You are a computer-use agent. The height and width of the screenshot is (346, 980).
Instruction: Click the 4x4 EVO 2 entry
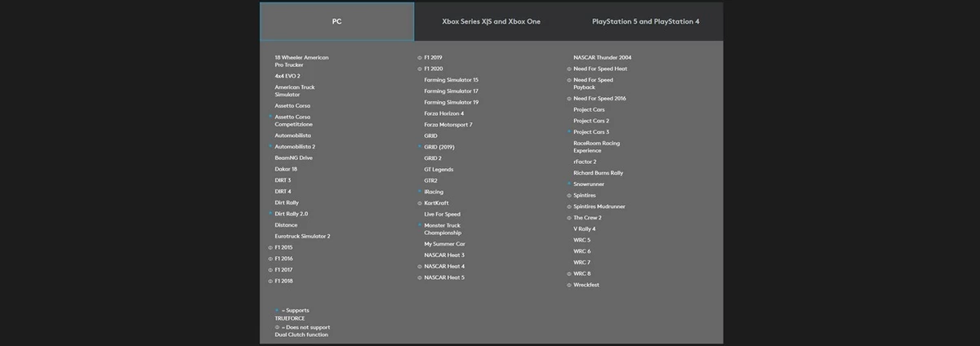coord(287,76)
